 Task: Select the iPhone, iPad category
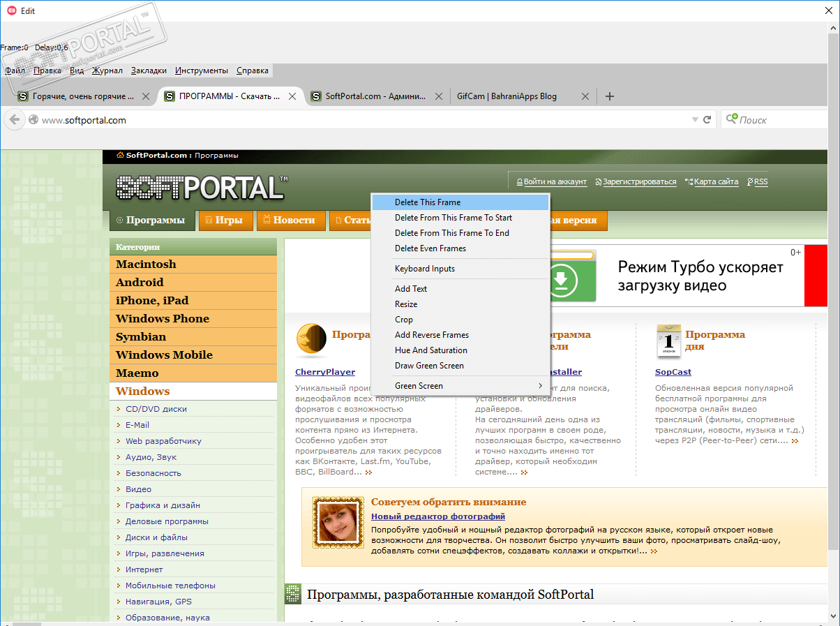pos(193,301)
